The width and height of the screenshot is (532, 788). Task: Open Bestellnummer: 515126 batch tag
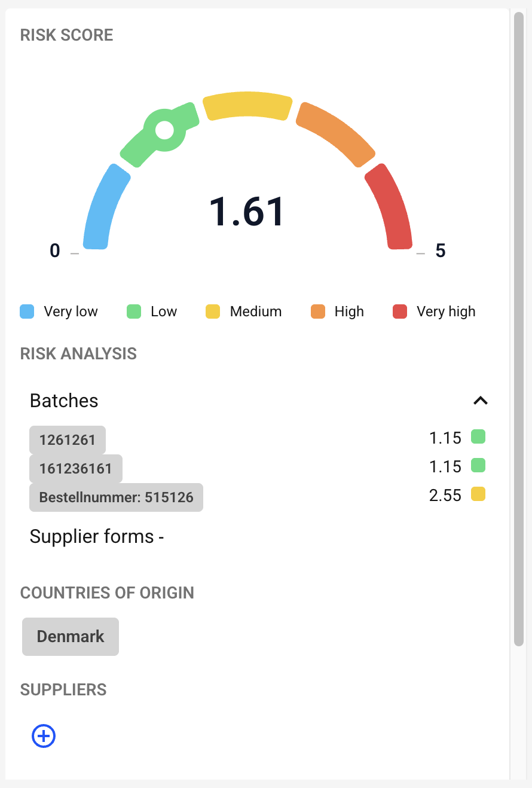point(116,497)
